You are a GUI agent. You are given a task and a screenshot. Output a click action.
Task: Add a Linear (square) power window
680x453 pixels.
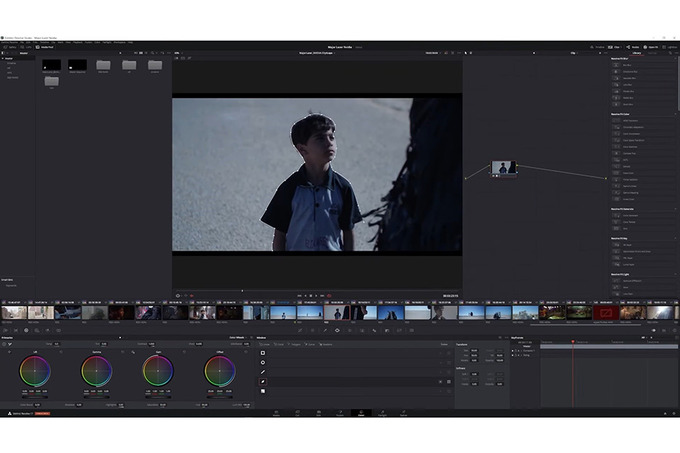(x=263, y=353)
